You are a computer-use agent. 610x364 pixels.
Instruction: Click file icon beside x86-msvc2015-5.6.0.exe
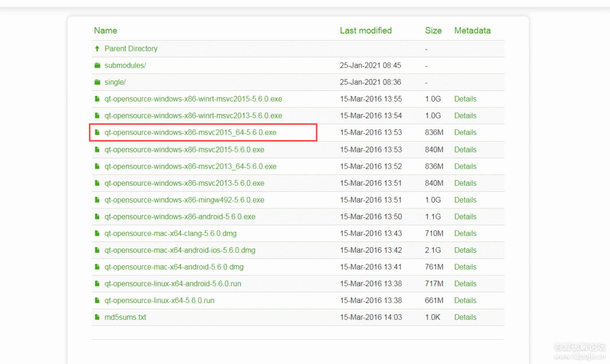pos(97,150)
